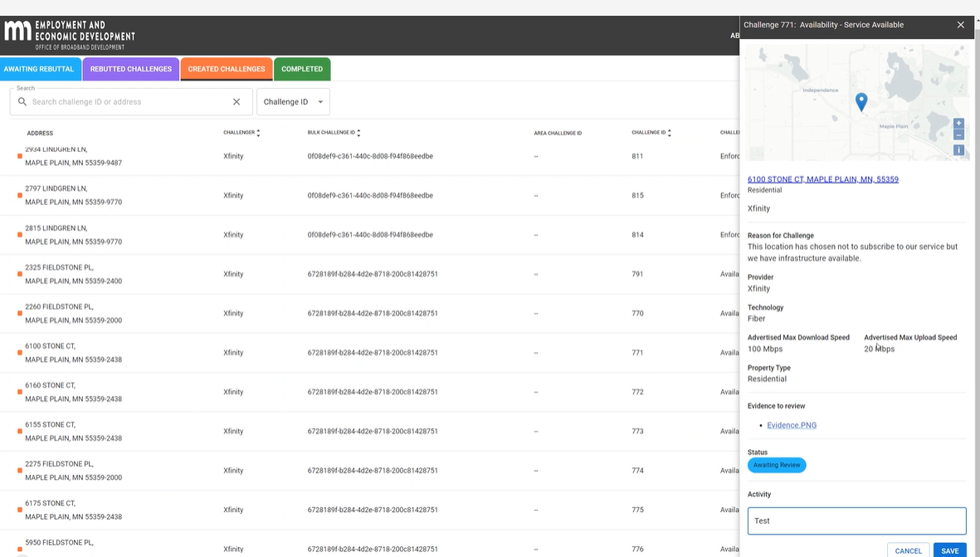Open the Rebutted Challenges tab
This screenshot has width=980, height=557.
pos(130,69)
